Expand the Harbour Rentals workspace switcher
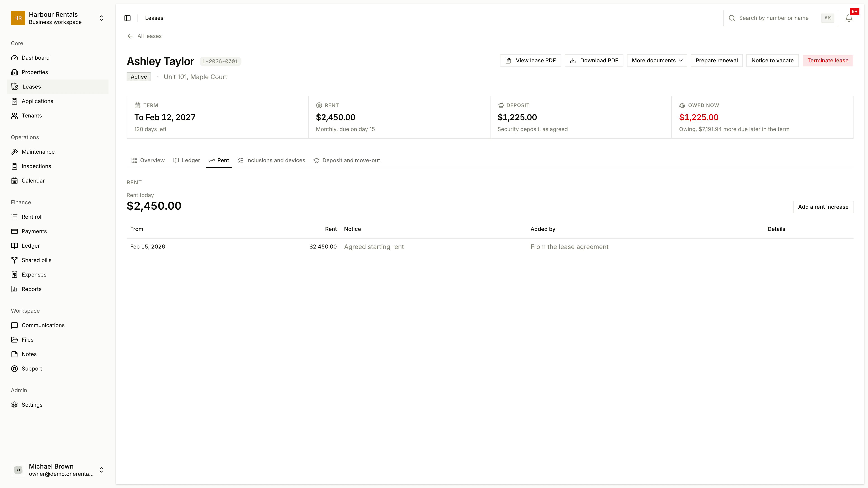868x488 pixels. 101,18
